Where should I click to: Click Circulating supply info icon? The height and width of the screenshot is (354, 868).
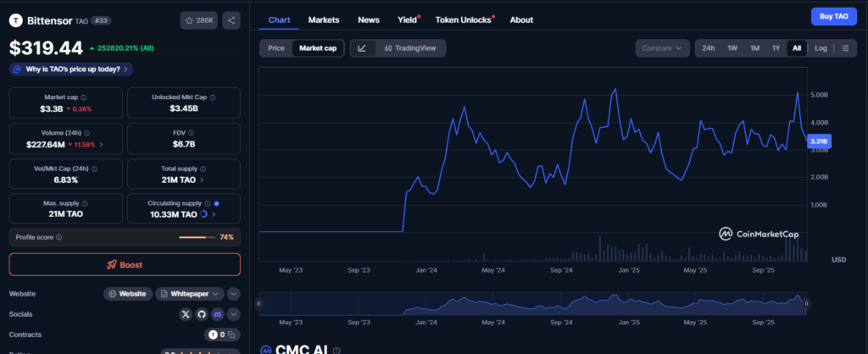click(208, 203)
